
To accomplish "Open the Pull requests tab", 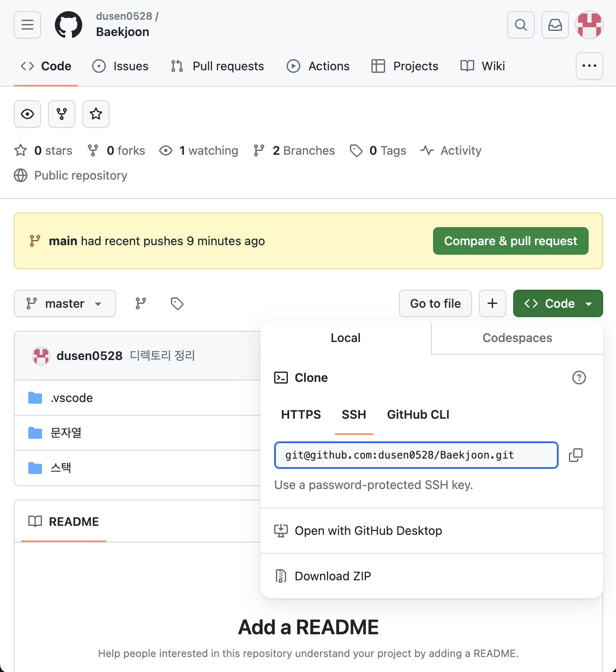I will tap(217, 66).
